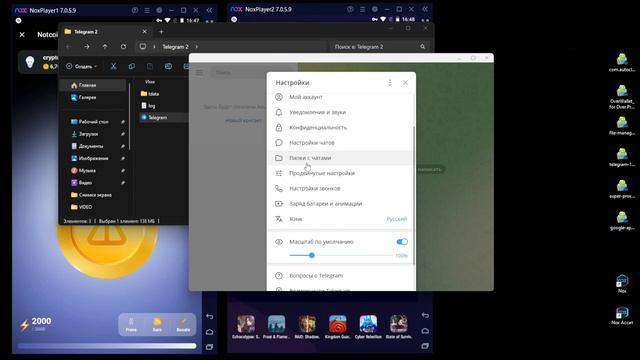
Task: Click the Copy icon in File Explorer toolbar
Action: [131, 67]
